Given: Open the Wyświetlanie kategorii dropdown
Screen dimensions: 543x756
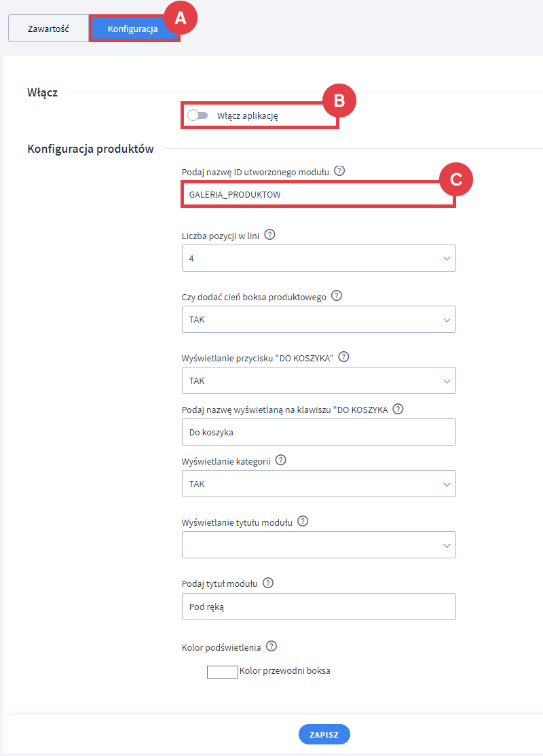Looking at the screenshot, I should point(318,484).
